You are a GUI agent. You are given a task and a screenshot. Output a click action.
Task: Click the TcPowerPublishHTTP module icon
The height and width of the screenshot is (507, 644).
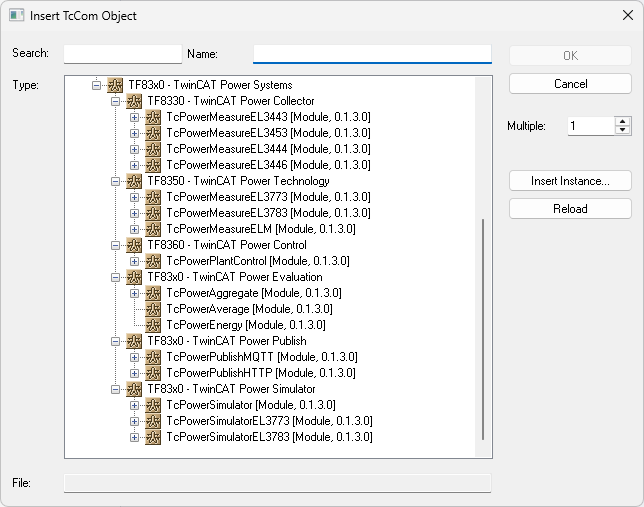153,373
